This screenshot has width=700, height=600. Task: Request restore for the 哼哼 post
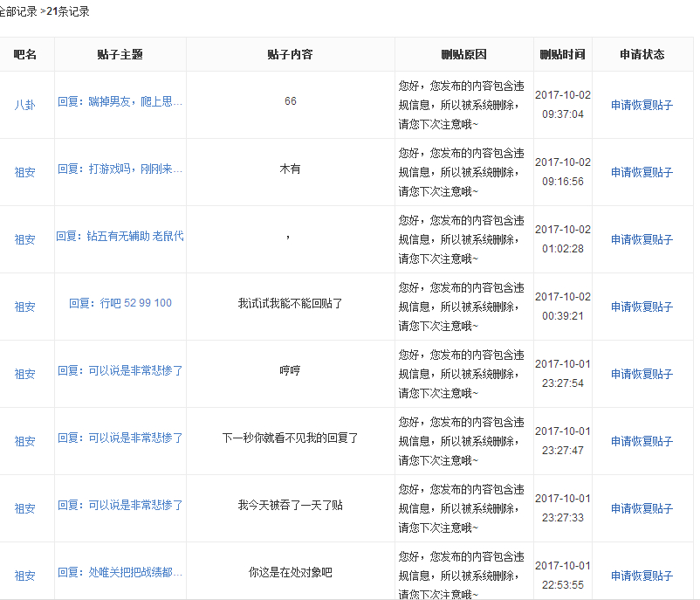[x=642, y=374]
